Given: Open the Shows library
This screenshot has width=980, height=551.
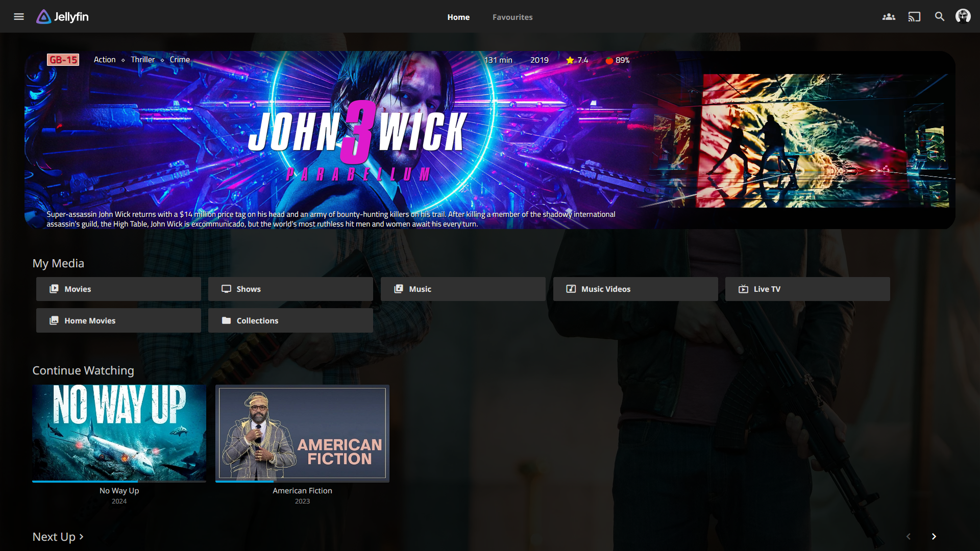Looking at the screenshot, I should (x=290, y=289).
